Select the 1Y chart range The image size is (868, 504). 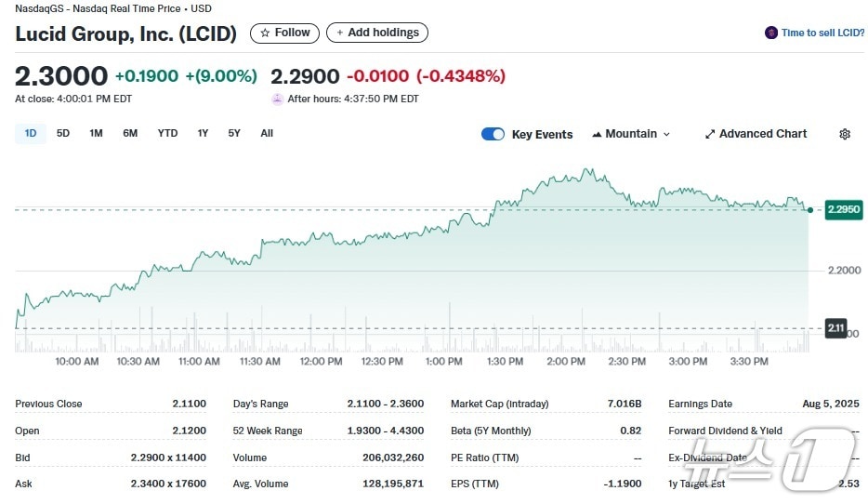pos(203,133)
